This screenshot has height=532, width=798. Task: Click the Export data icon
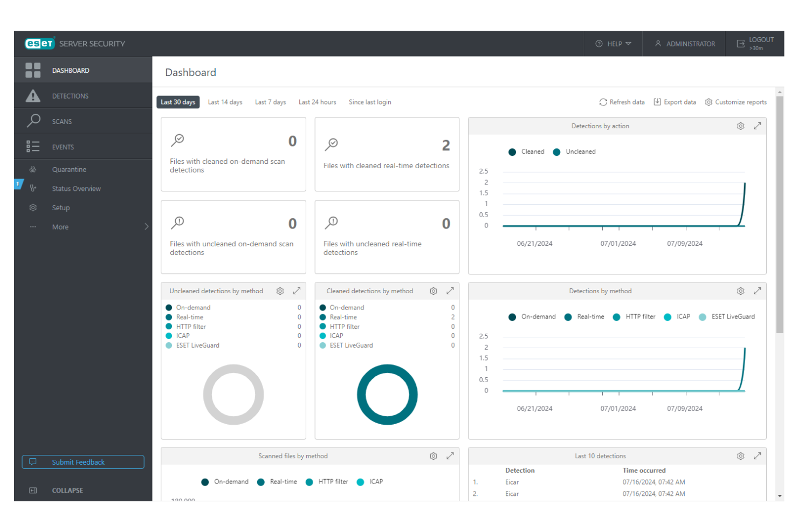(x=657, y=102)
